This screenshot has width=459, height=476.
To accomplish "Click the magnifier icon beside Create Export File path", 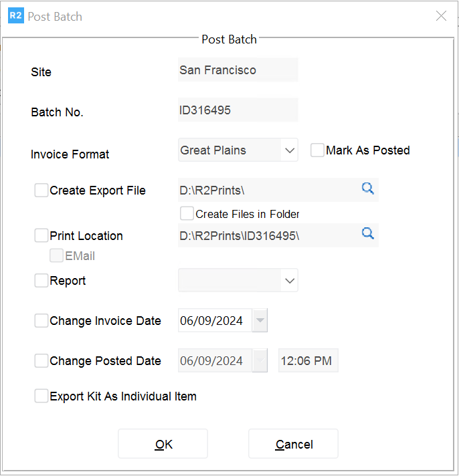I will click(367, 189).
